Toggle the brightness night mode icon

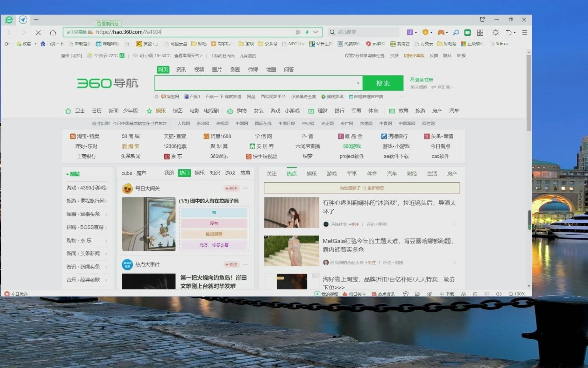[496, 32]
